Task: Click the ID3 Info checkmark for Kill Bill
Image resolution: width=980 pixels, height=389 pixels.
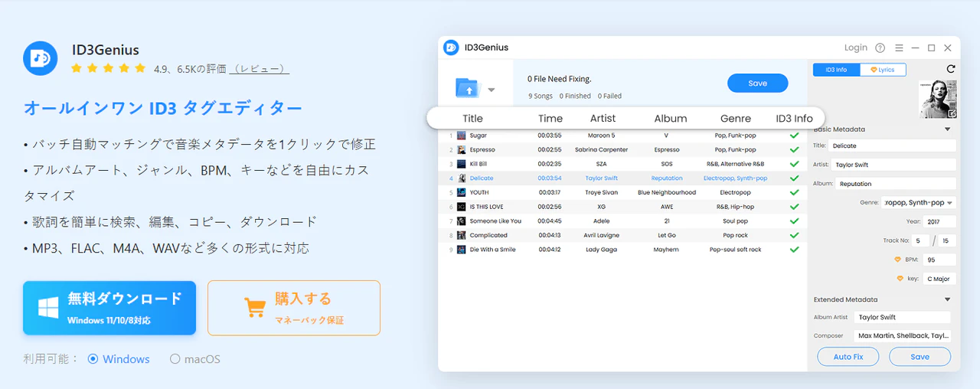Action: [x=794, y=164]
